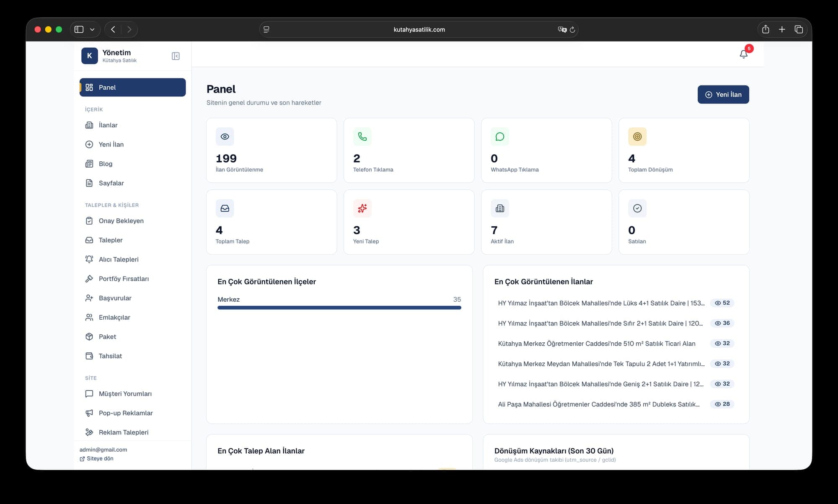838x504 pixels.
Task: Open the Geniş 2+1 Satılık Daire listing
Action: [600, 384]
